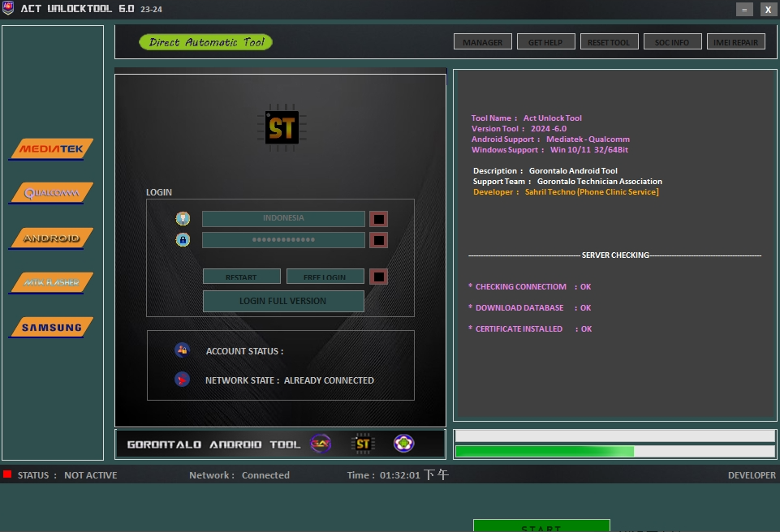Toggle the checkbox next to INDONESIA username
Viewport: 780px width, 532px height.
(x=378, y=219)
